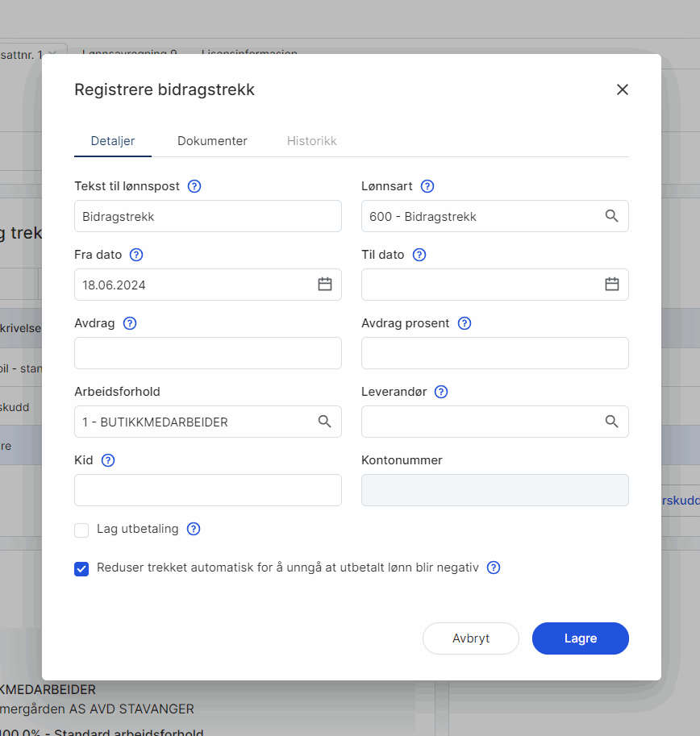Open the Arbeidsforhold BUTIKKMEDARBEIDER lookup field
Image resolution: width=700 pixels, height=736 pixels.
pos(208,422)
